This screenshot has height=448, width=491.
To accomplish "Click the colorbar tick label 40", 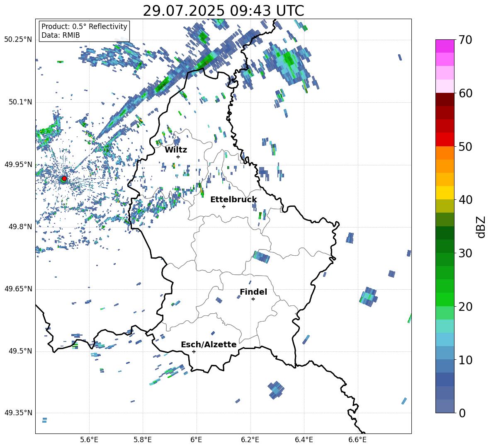I will click(x=465, y=200).
